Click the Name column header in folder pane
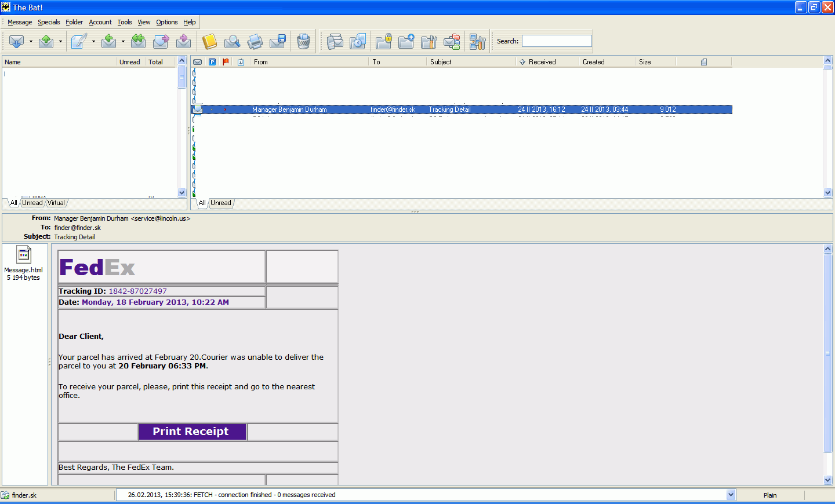The height and width of the screenshot is (504, 835). [59, 62]
